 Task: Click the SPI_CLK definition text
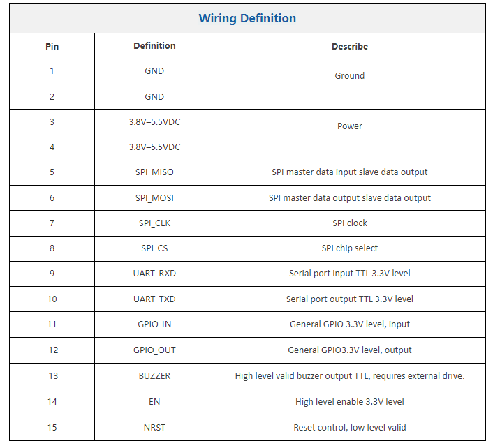[154, 223]
